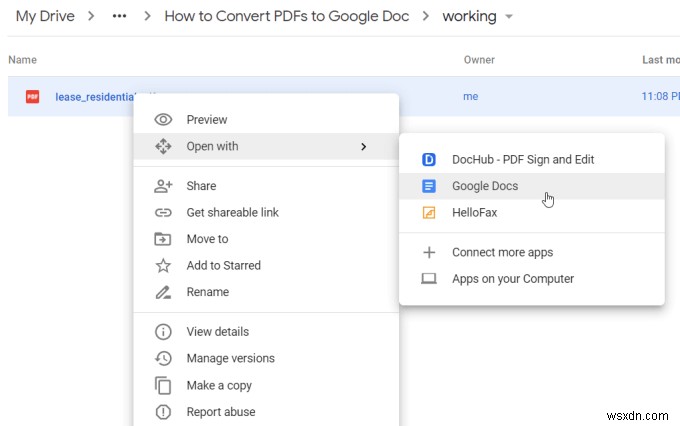680x426 pixels.
Task: Click the Share person-plus icon
Action: coord(163,186)
